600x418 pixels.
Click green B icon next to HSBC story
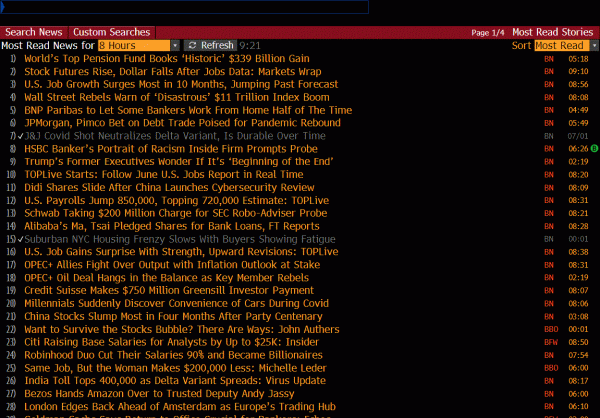594,149
